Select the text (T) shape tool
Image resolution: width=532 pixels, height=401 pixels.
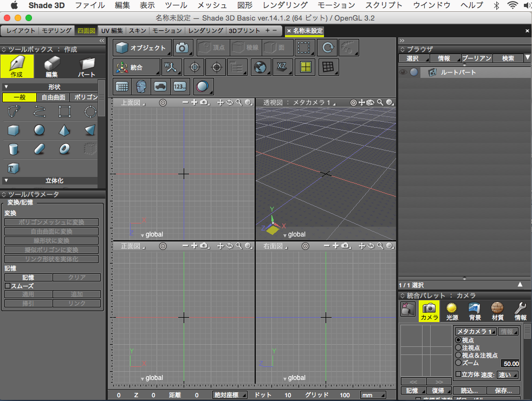pyautogui.click(x=14, y=168)
